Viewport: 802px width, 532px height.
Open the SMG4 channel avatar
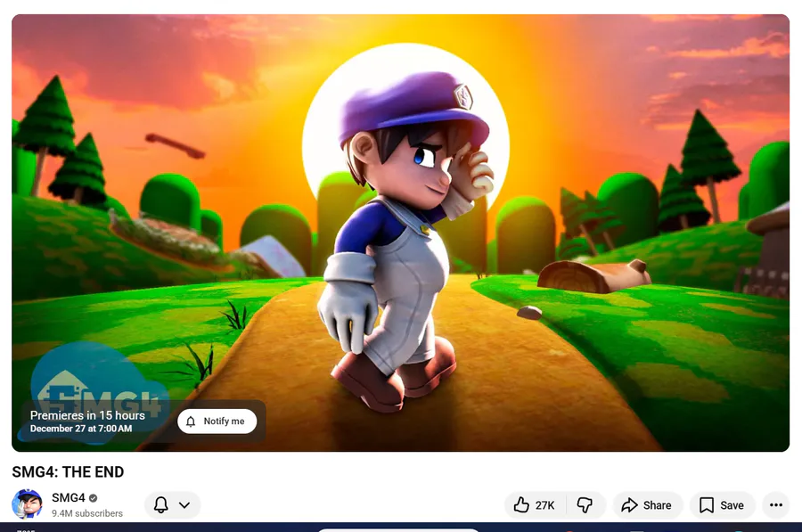(27, 503)
